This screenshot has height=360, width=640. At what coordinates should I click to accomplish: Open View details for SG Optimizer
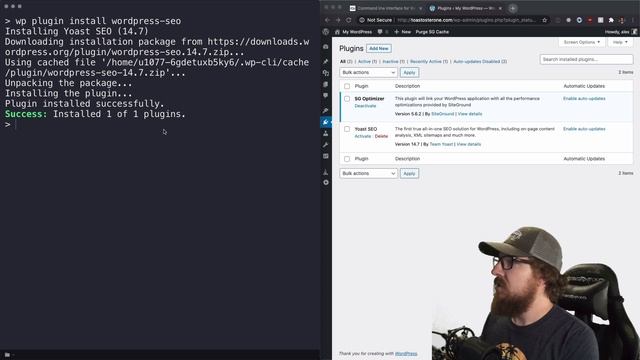click(470, 114)
